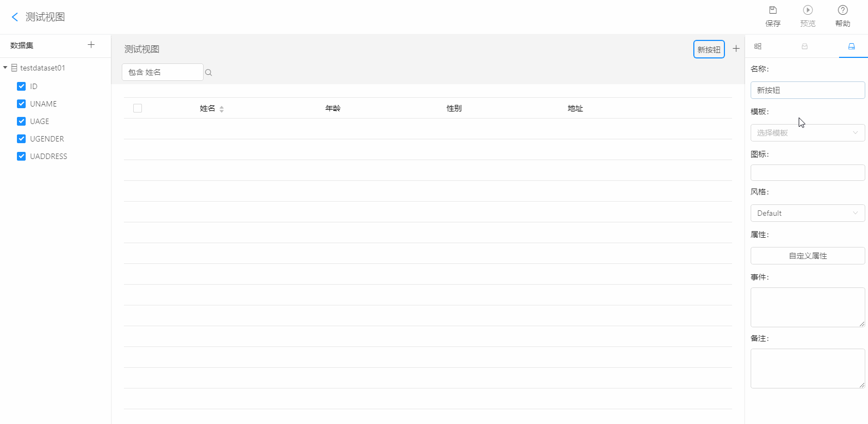Add a new dataset with plus icon
The width and height of the screenshot is (868, 424).
[x=91, y=45]
